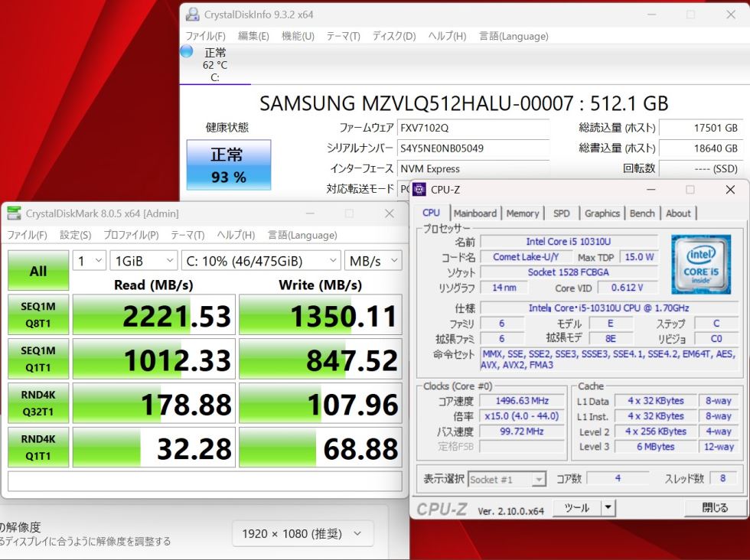Switch to the SPD tab in CPU-Z

click(x=562, y=213)
